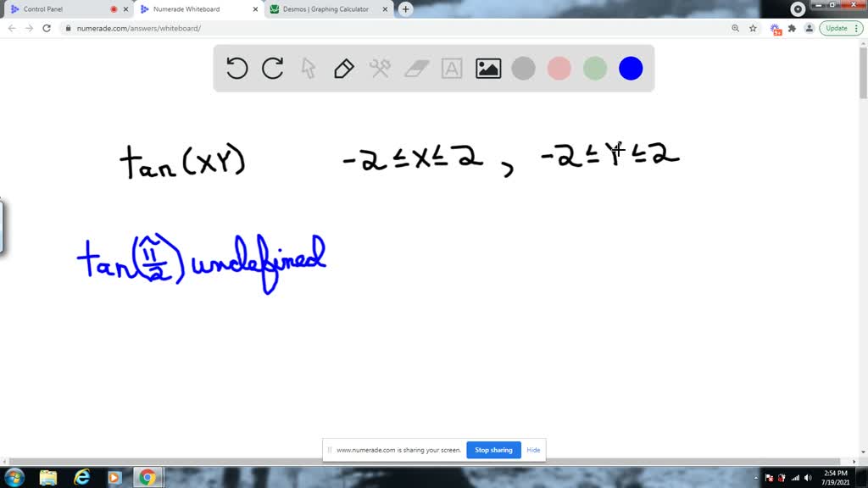
Task: Open a new browser tab with the plus
Action: (405, 10)
